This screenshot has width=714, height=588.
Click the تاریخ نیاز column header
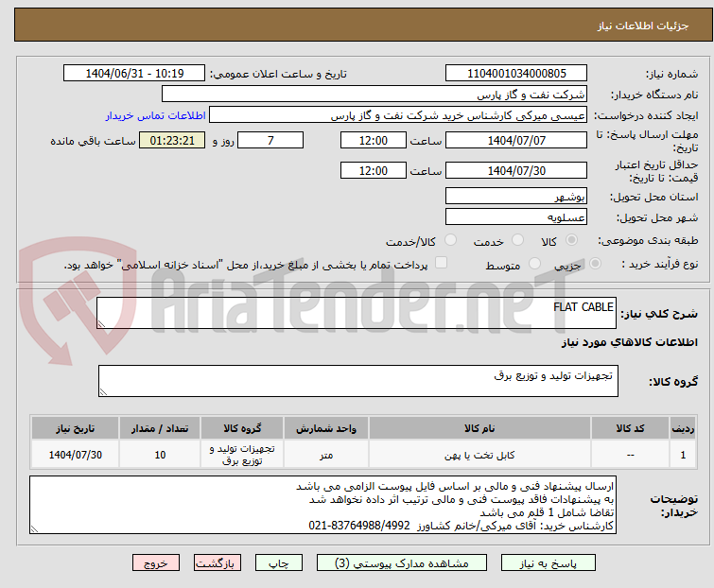click(75, 428)
